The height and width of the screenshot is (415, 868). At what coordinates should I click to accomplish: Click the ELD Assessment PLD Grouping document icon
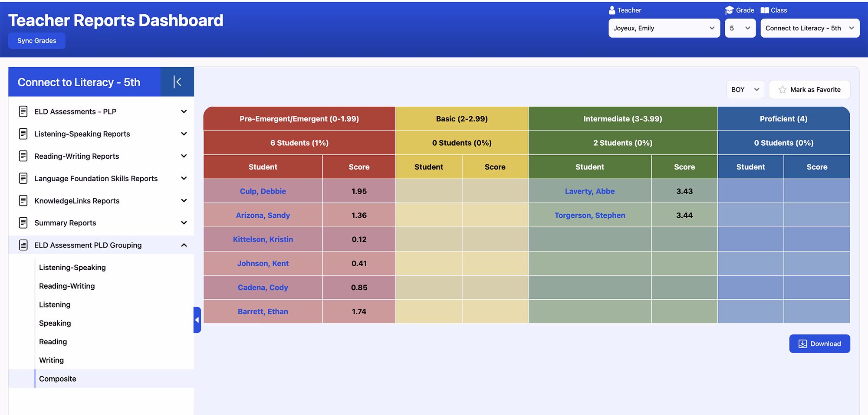point(23,245)
